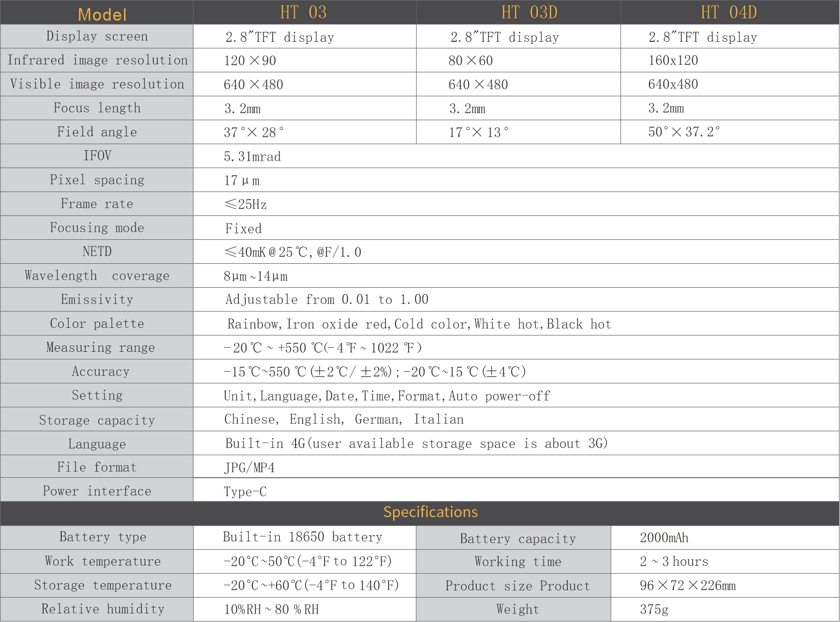The width and height of the screenshot is (840, 622).
Task: Click the 5.31mrad value
Action: point(252,157)
